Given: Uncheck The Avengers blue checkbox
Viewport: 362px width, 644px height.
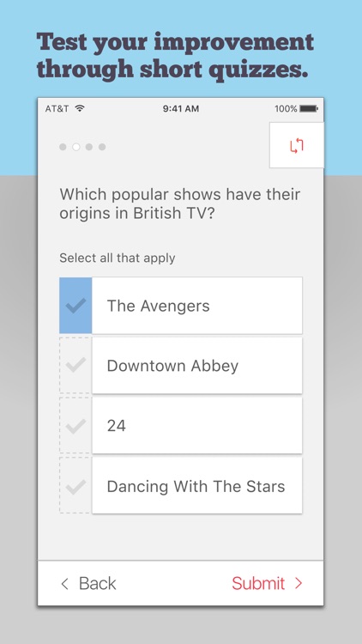Looking at the screenshot, I should coord(75,305).
